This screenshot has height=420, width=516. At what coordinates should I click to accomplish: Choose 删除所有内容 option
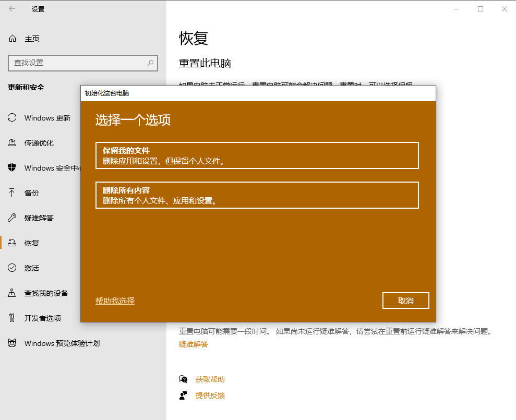pos(257,195)
